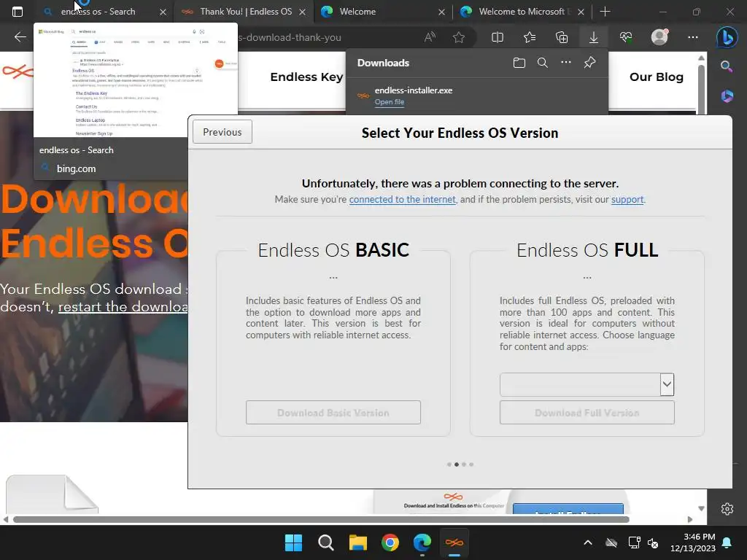The width and height of the screenshot is (747, 560).
Task: Open split screen icon in toolbar
Action: pyautogui.click(x=498, y=37)
